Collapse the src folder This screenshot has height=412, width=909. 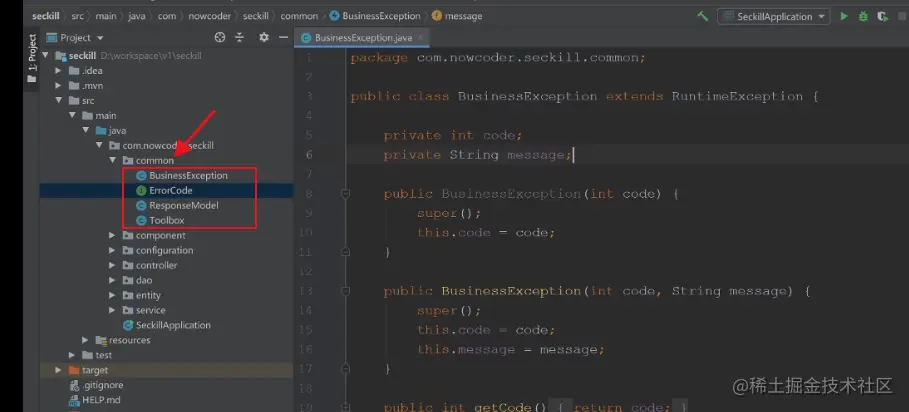tap(58, 101)
